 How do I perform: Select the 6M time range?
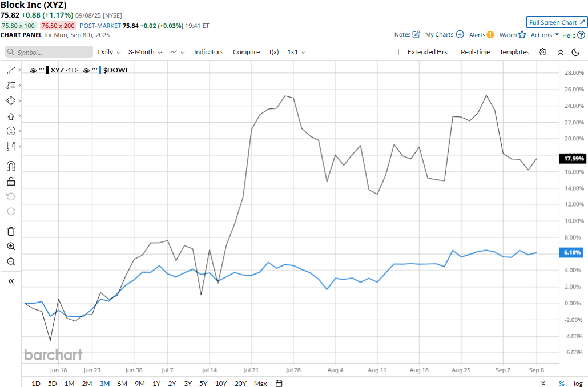pyautogui.click(x=122, y=383)
